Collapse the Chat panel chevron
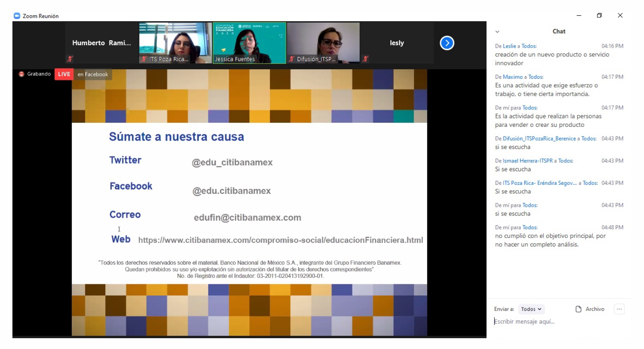 (497, 32)
